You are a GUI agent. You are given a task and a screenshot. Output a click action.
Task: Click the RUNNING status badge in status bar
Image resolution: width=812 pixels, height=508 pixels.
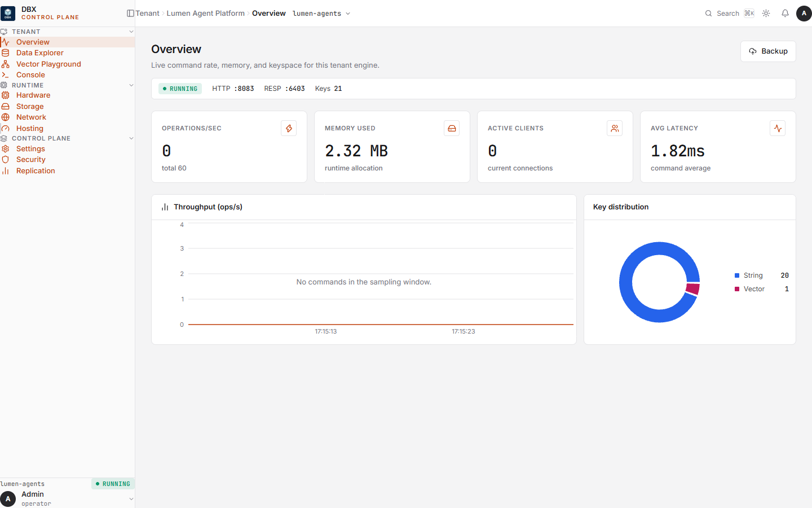coord(180,89)
